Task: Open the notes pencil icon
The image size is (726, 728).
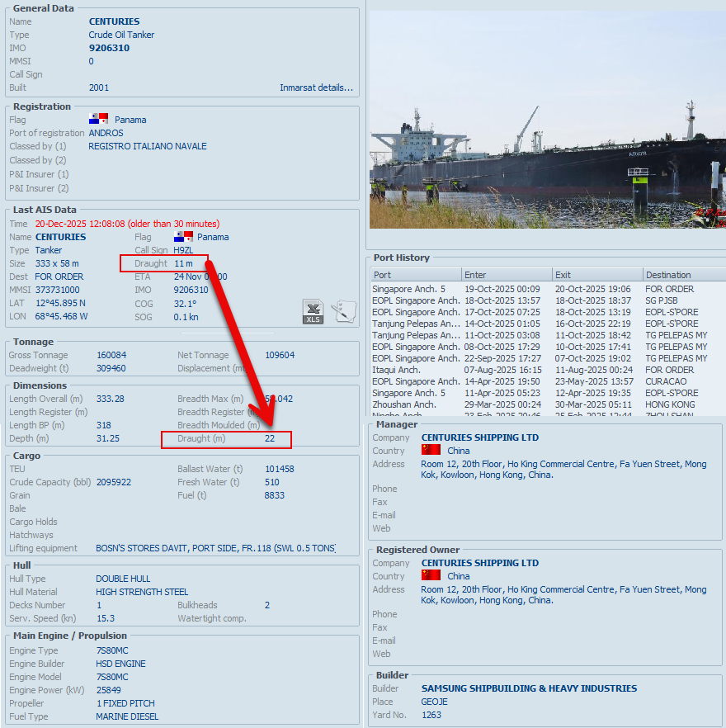Action: click(343, 311)
